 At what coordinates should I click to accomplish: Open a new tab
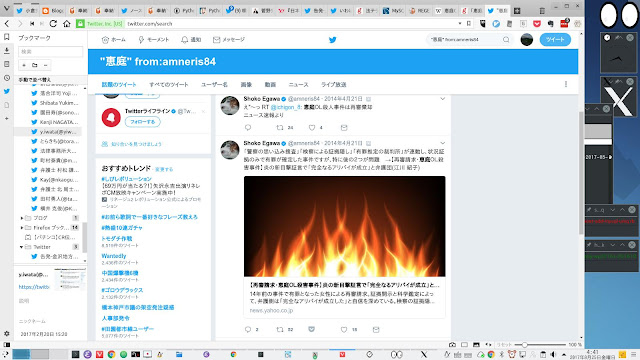[x=517, y=11]
